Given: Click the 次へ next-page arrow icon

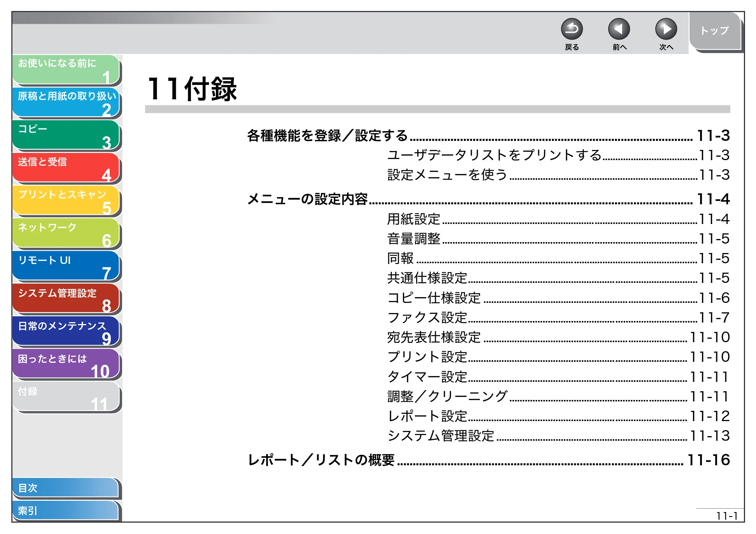Looking at the screenshot, I should (666, 29).
